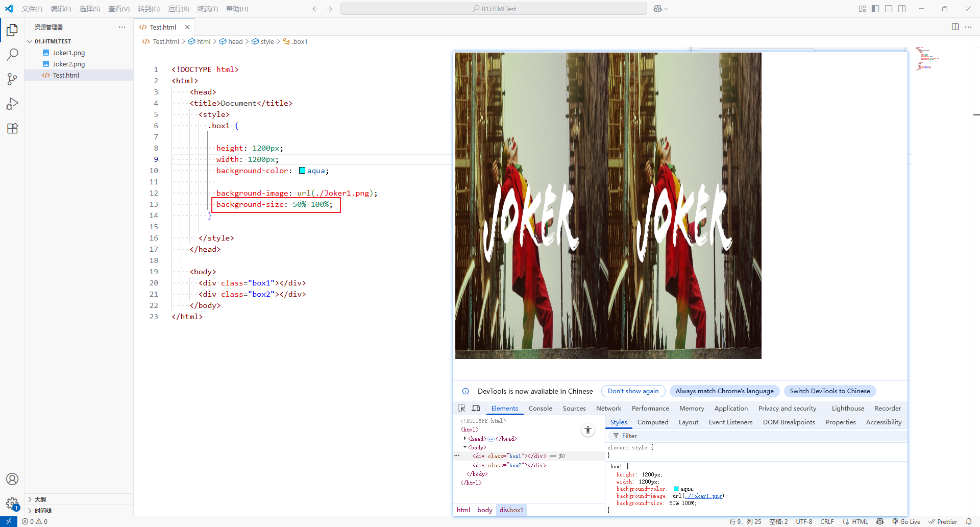Viewport: 980px width, 527px height.
Task: Open the 编辑(E) menu
Action: (x=61, y=9)
